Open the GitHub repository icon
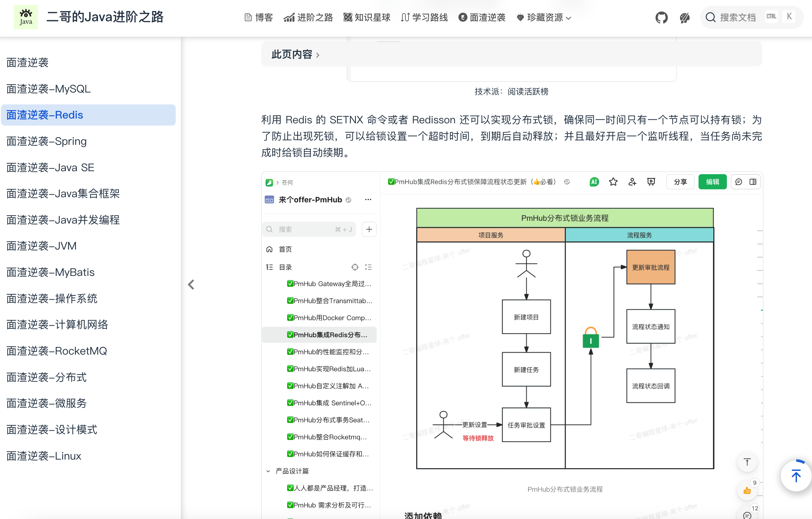Screen dimensions: 812x519 (x=661, y=17)
